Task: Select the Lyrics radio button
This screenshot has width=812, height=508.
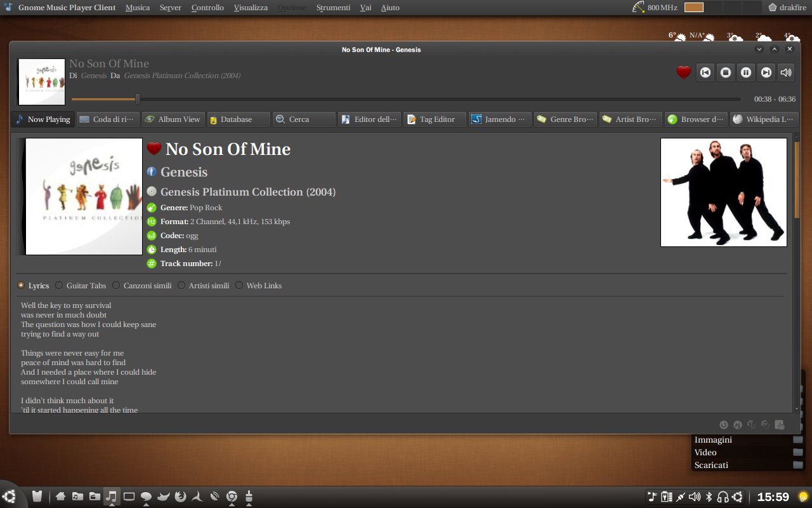Action: click(21, 286)
